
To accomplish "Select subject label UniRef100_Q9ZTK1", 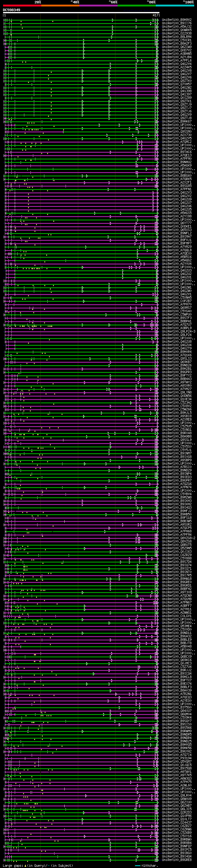I will [177, 101].
